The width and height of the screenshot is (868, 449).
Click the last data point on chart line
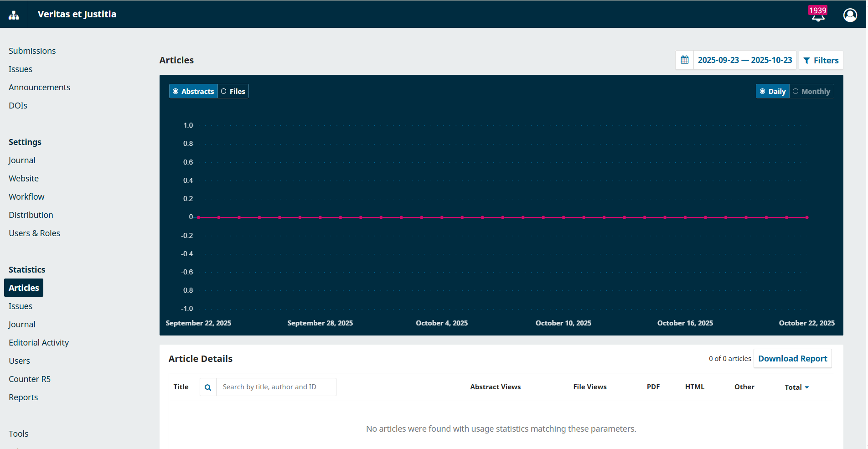pos(806,218)
